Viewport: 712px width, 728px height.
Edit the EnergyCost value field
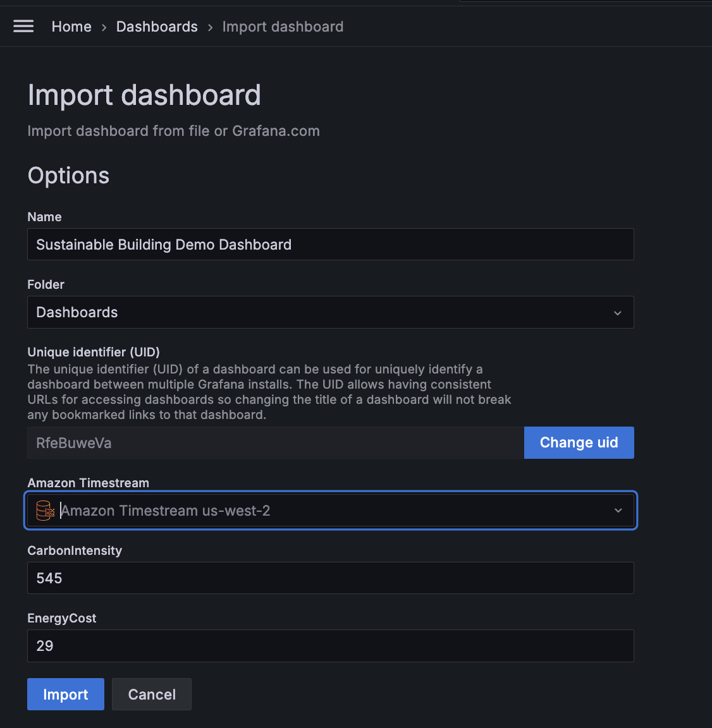330,646
